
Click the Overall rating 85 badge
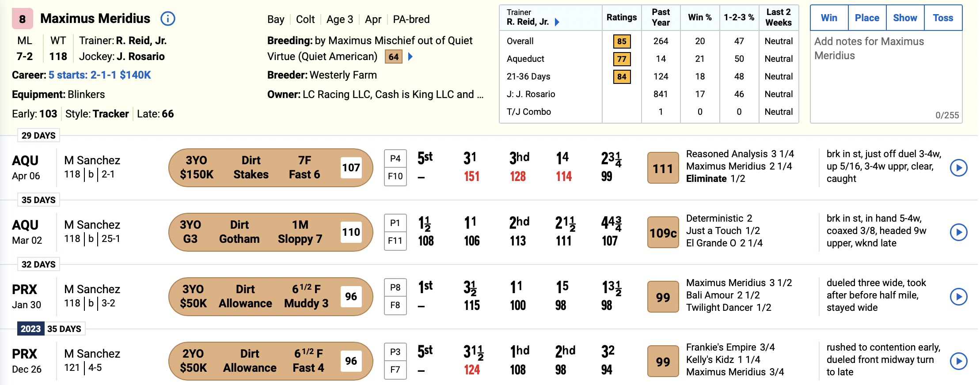622,41
